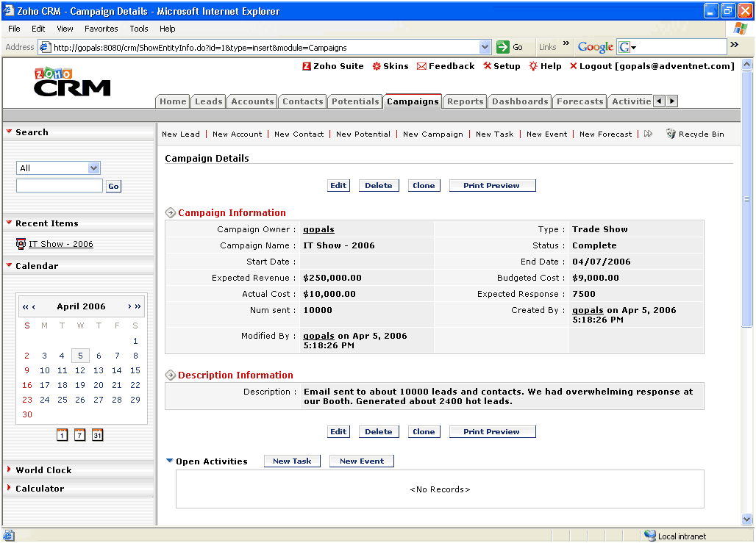Go to previous month in calendar
This screenshot has width=756, height=543.
33,306
